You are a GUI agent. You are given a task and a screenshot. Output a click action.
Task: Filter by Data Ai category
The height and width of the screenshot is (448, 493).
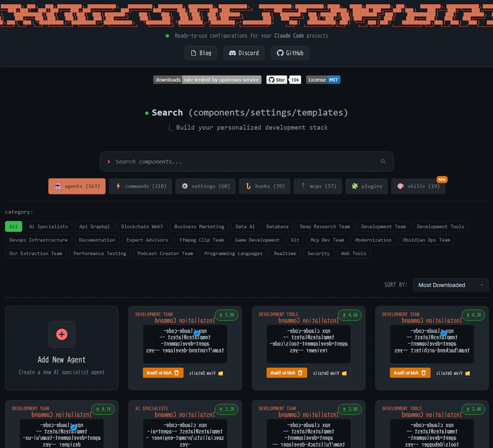(x=245, y=226)
